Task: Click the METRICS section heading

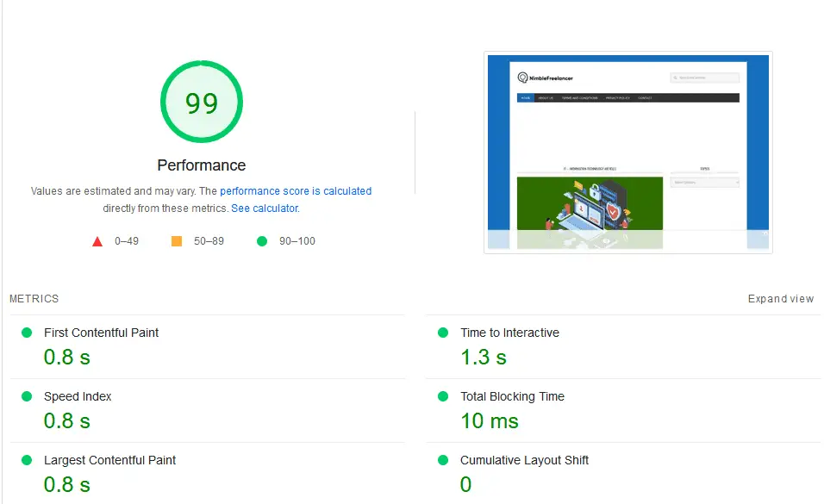Action: [x=34, y=299]
